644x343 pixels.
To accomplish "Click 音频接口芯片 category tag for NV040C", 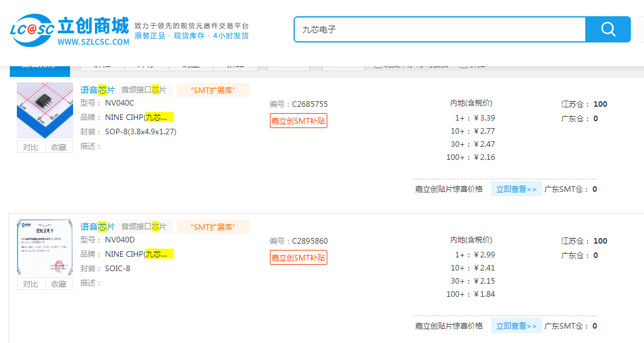I will (144, 90).
